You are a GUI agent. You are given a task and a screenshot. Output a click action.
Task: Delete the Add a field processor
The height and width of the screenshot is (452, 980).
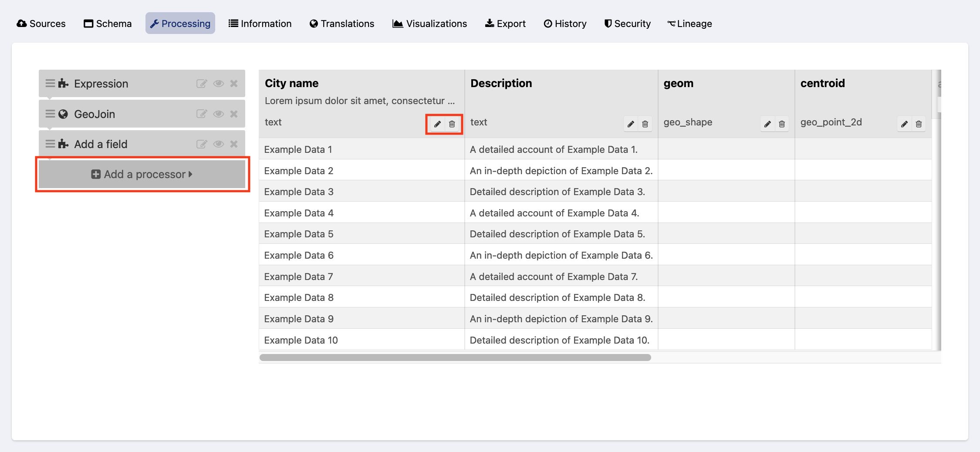coord(234,144)
